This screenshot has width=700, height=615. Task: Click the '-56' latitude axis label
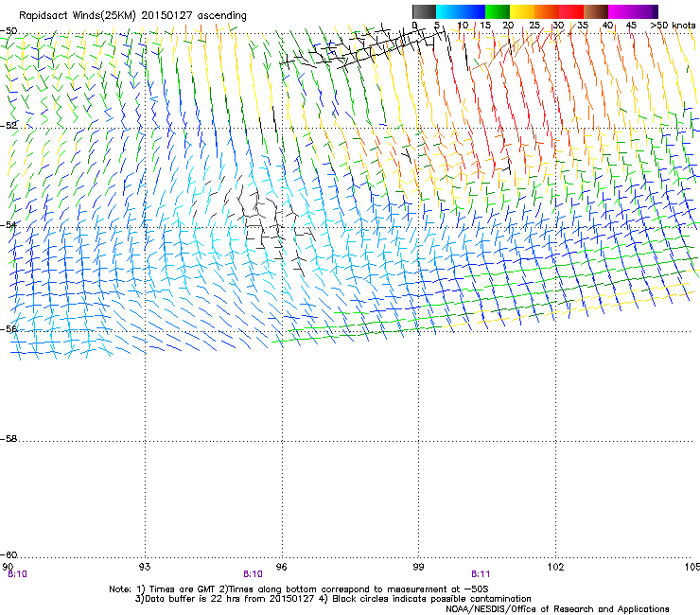(9, 328)
